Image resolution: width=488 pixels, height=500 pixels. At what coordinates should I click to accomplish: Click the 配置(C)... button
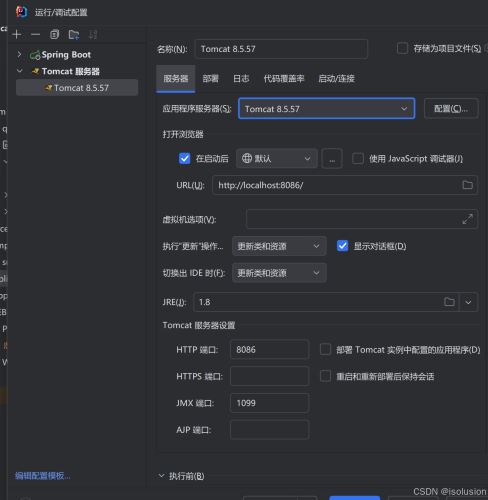coord(451,108)
